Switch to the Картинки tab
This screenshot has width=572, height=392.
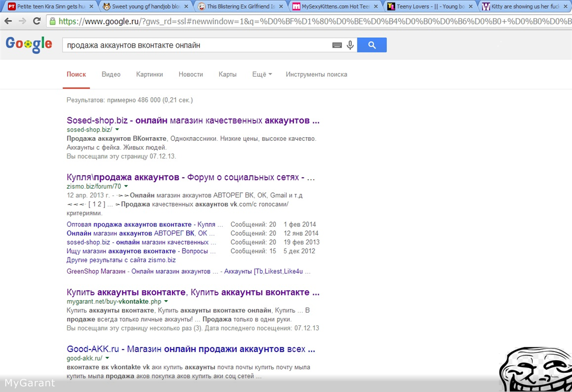click(149, 75)
